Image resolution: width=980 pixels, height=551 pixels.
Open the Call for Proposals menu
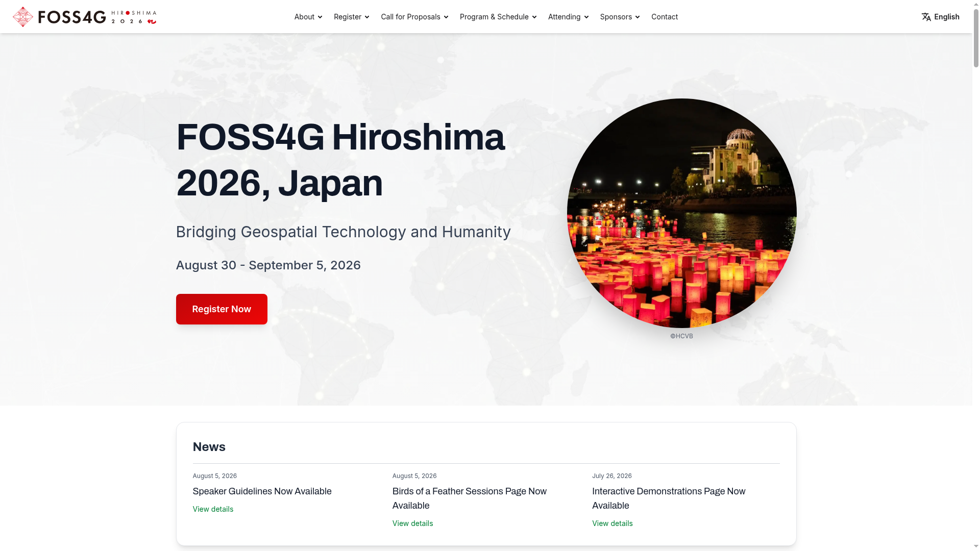[x=414, y=17]
